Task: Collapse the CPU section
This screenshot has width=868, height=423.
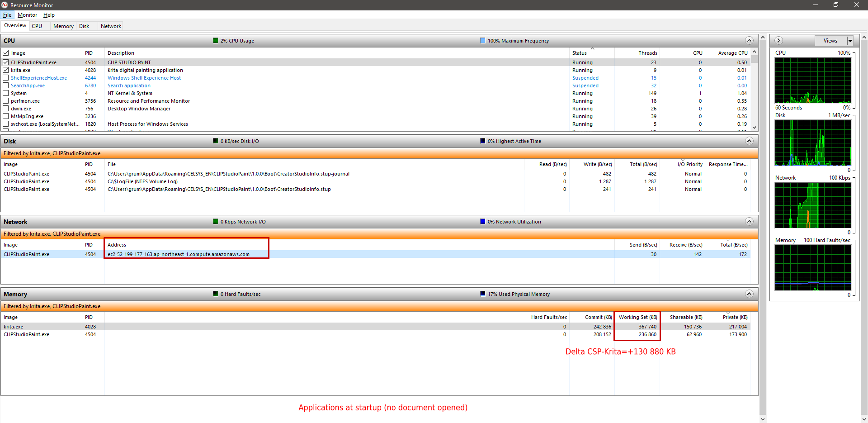Action: [749, 41]
